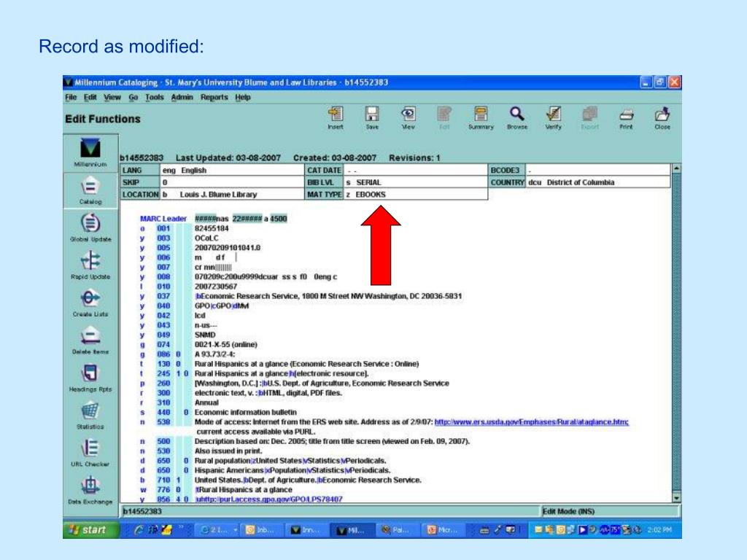Click field 530 Also issued in print
This screenshot has width=747, height=560.
(228, 451)
